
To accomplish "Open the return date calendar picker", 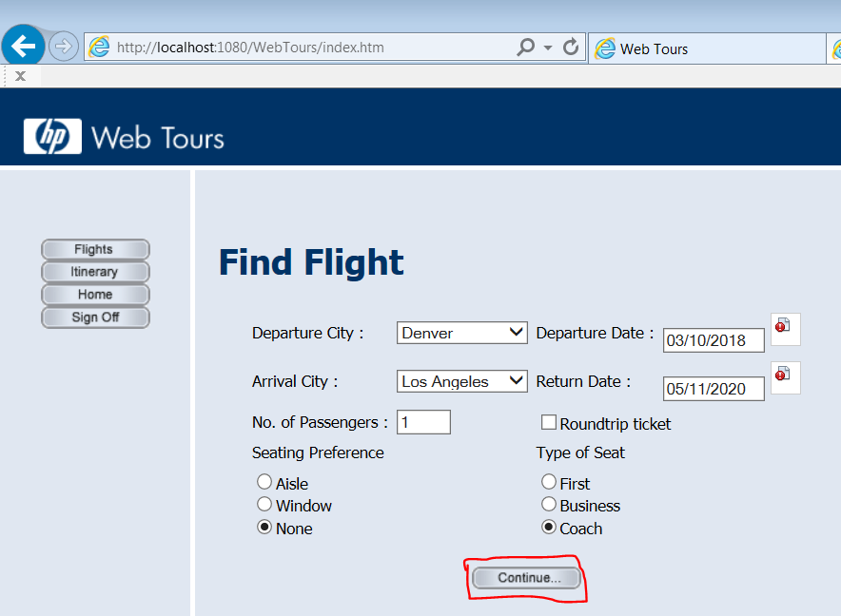I will (783, 376).
